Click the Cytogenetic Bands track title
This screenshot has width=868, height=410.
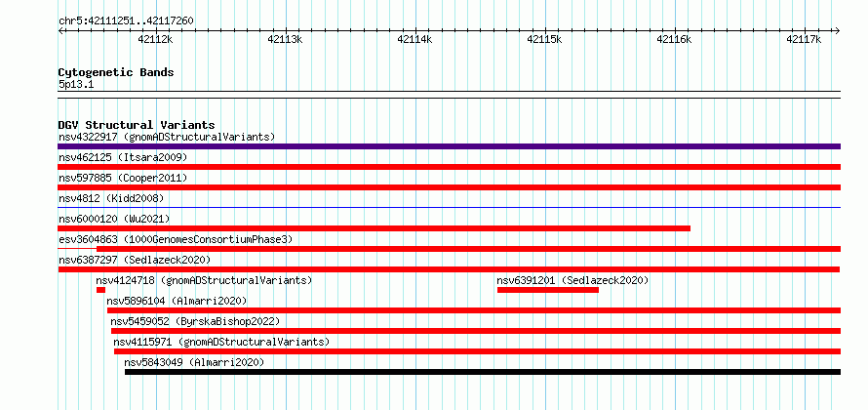[116, 72]
